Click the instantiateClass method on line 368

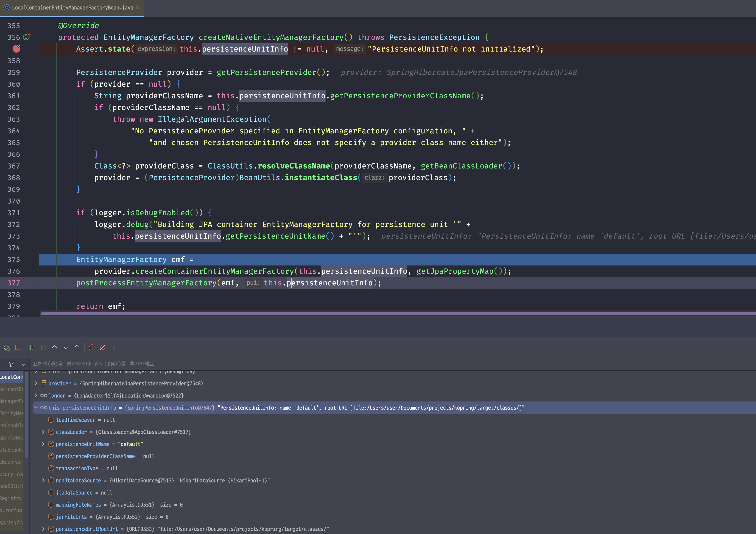point(321,178)
